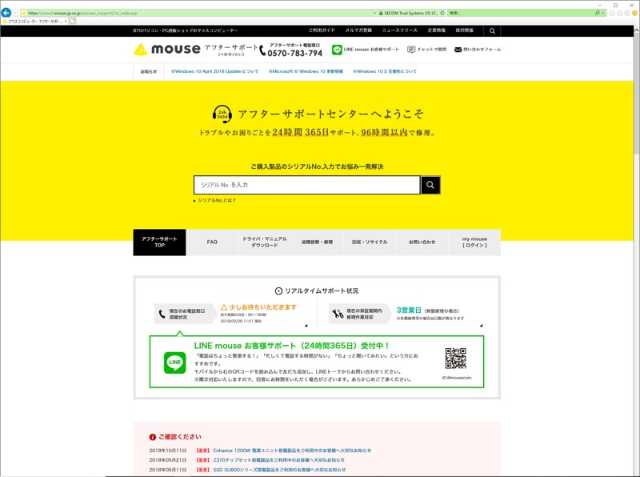
Task: Click the large green LINE icon in banner
Action: [x=175, y=362]
